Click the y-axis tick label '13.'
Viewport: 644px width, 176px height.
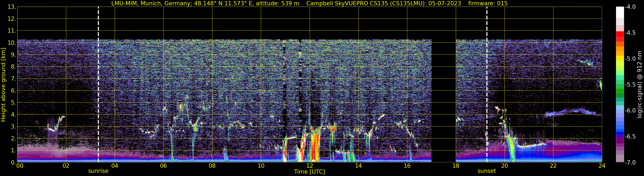(12, 7)
